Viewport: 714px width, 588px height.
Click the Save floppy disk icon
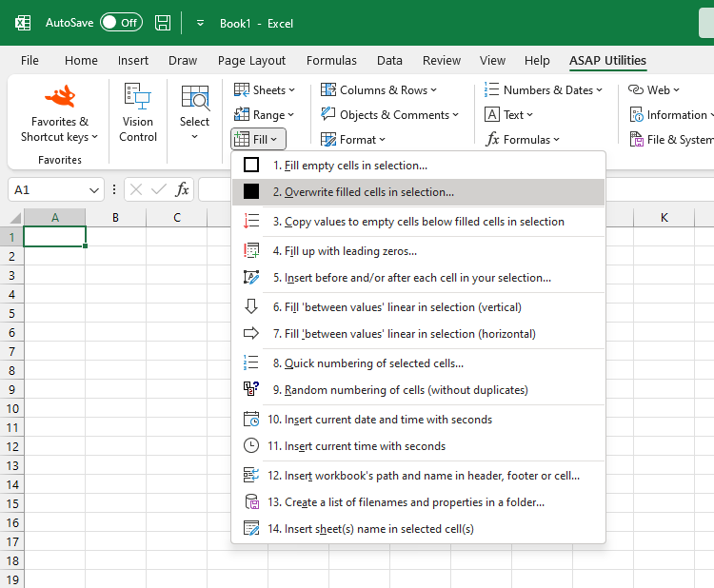tap(163, 23)
